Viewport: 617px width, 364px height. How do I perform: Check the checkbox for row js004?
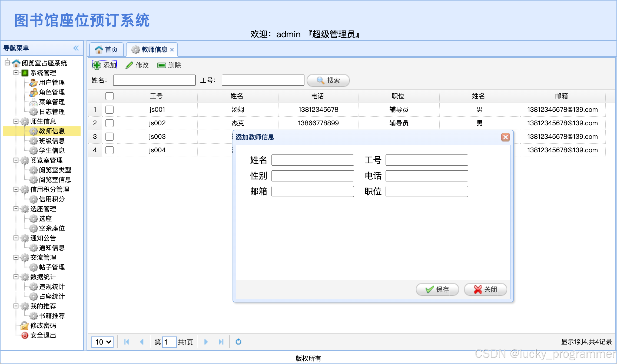pyautogui.click(x=110, y=150)
